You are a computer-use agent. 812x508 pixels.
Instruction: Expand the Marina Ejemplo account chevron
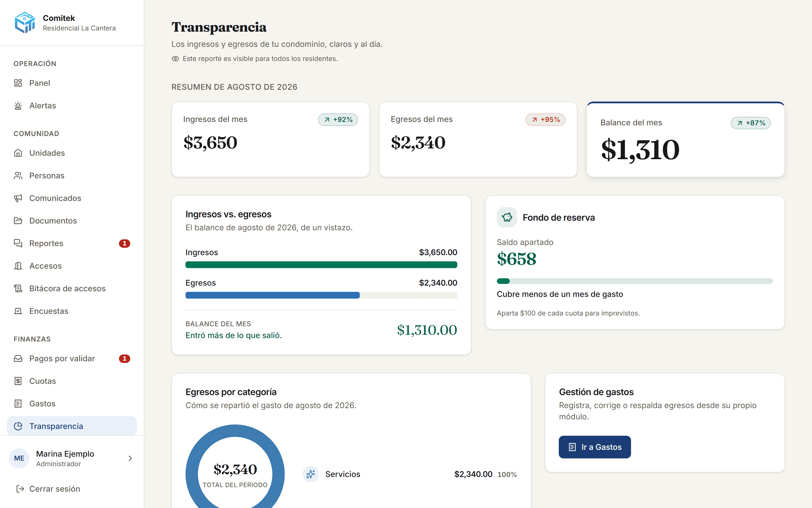(130, 458)
